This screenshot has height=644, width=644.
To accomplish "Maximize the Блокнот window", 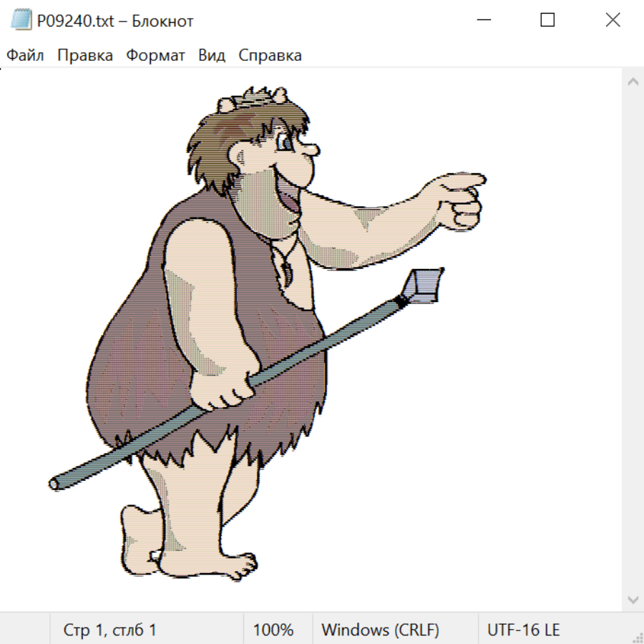I will pyautogui.click(x=547, y=21).
